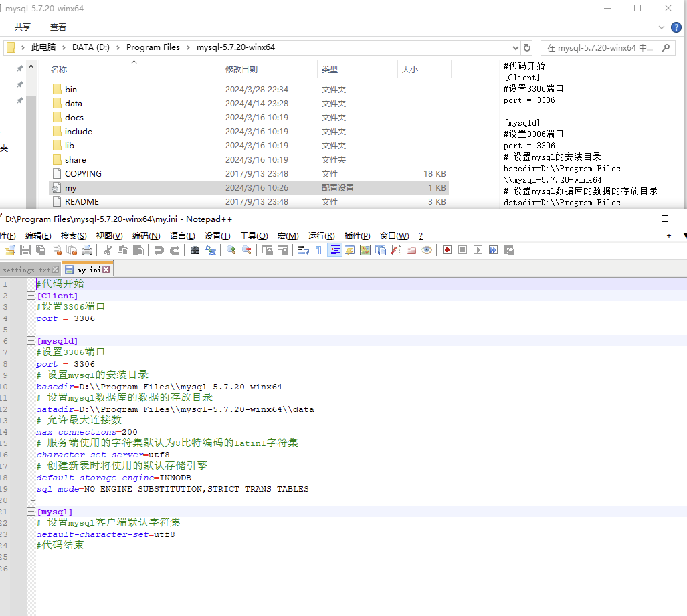Click the Explorer help question mark icon
The height and width of the screenshot is (616, 687).
(x=676, y=27)
